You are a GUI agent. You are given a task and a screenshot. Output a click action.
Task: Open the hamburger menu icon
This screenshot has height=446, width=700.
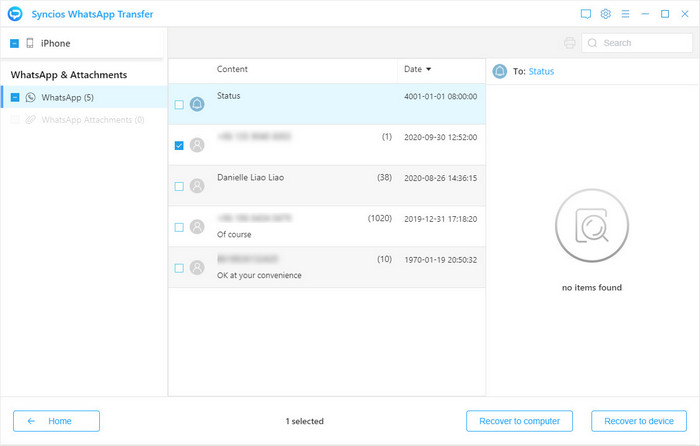pyautogui.click(x=625, y=14)
